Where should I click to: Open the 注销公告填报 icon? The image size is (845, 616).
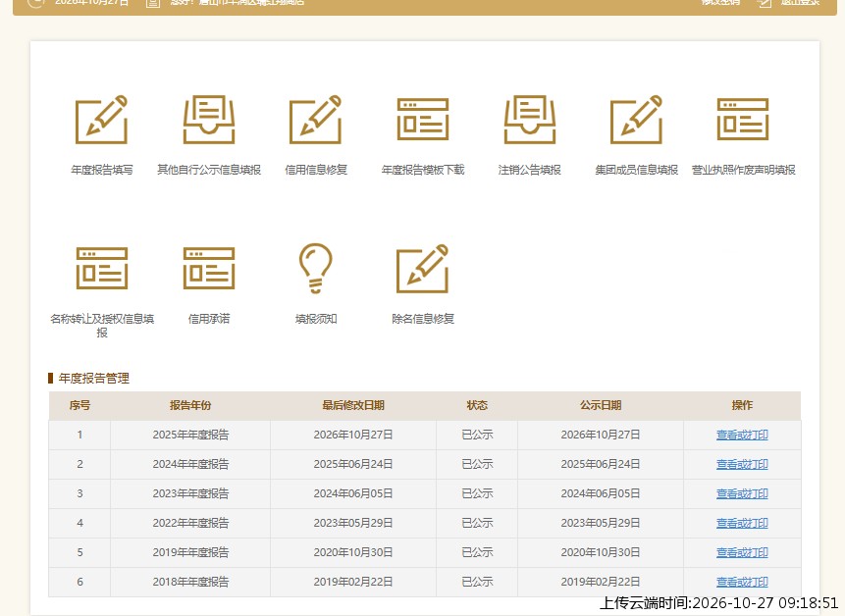(x=530, y=120)
